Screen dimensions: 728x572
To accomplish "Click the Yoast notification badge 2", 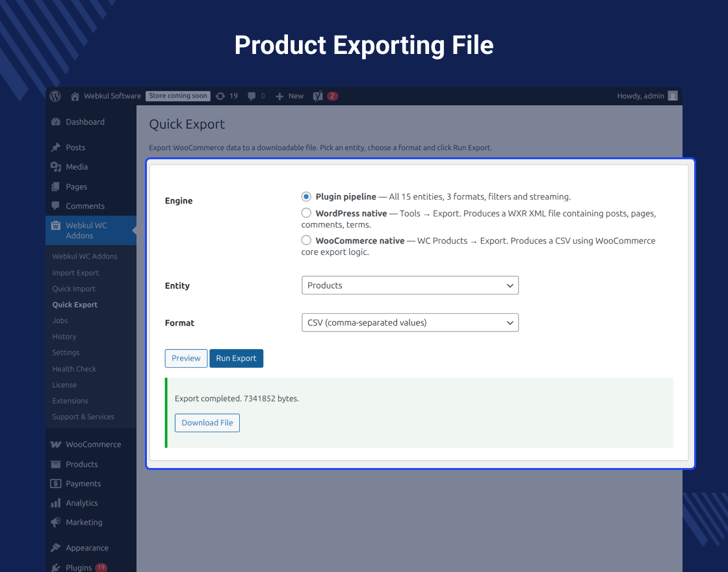I will (x=332, y=96).
